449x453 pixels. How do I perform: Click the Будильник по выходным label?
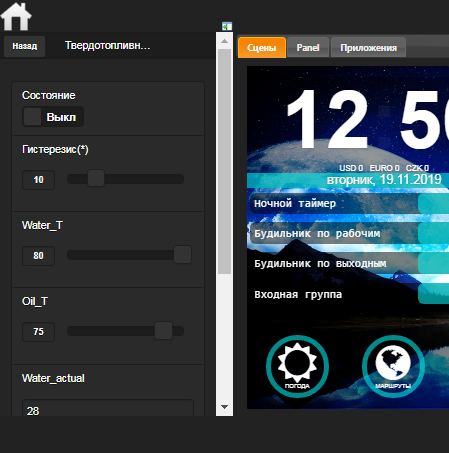(320, 264)
